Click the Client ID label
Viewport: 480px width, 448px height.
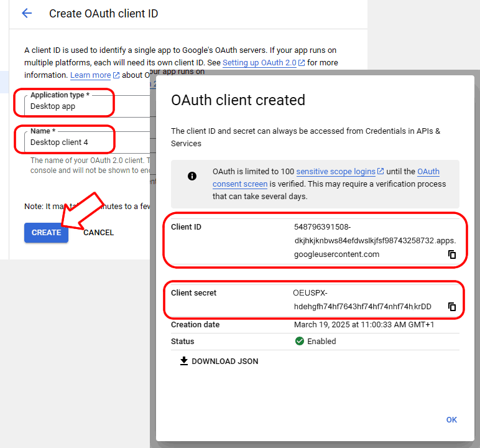186,227
